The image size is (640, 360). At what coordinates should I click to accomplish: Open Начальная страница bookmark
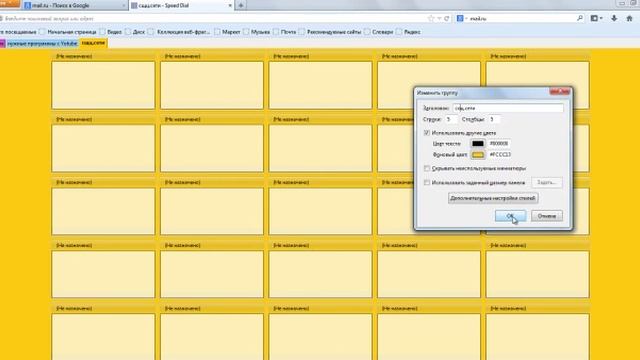click(x=68, y=32)
